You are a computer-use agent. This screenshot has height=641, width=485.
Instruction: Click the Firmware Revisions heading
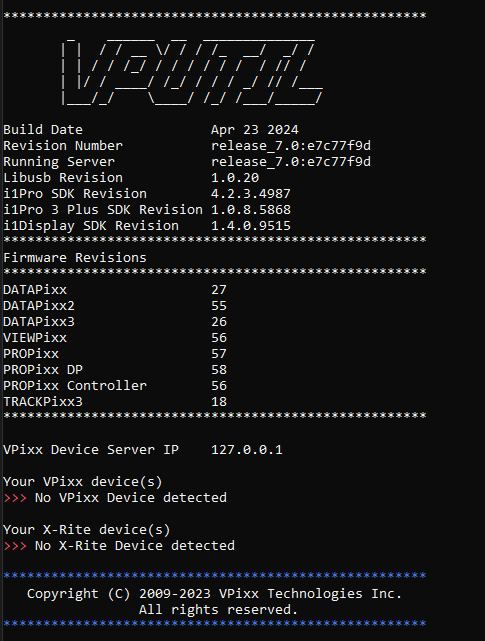[75, 258]
